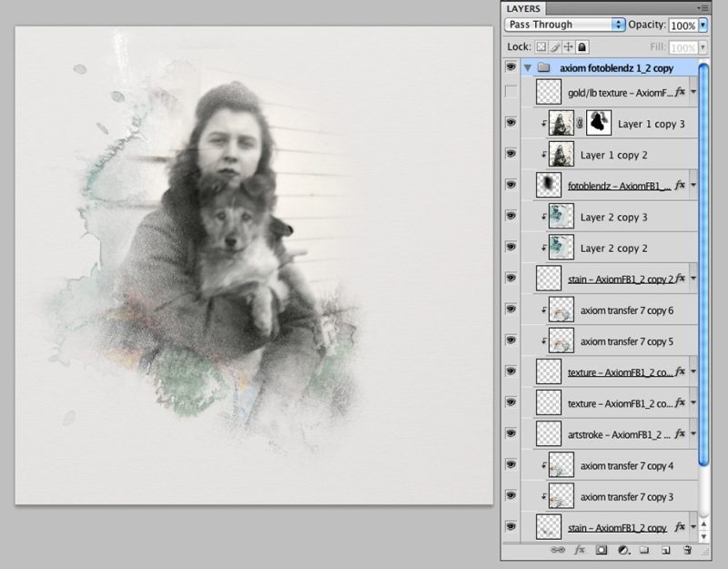Expand effects arrow on stain copy 2 layer
728x569 pixels.
(x=693, y=279)
